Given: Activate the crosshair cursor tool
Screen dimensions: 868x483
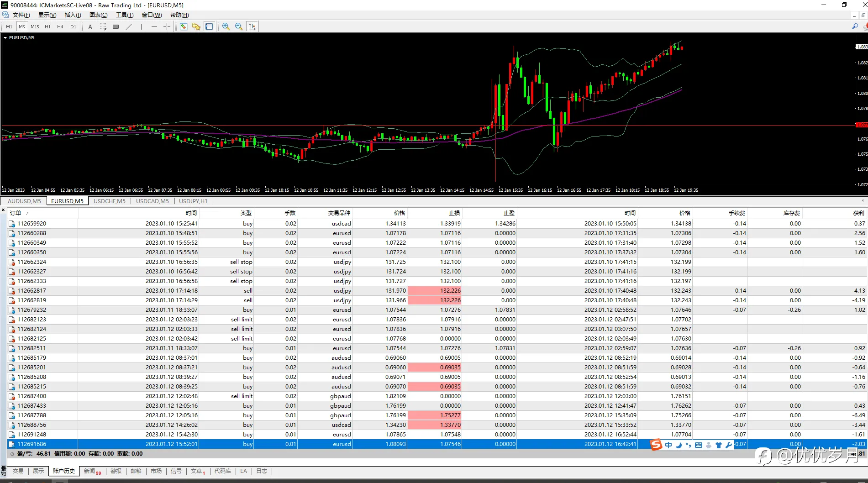Looking at the screenshot, I should click(167, 26).
